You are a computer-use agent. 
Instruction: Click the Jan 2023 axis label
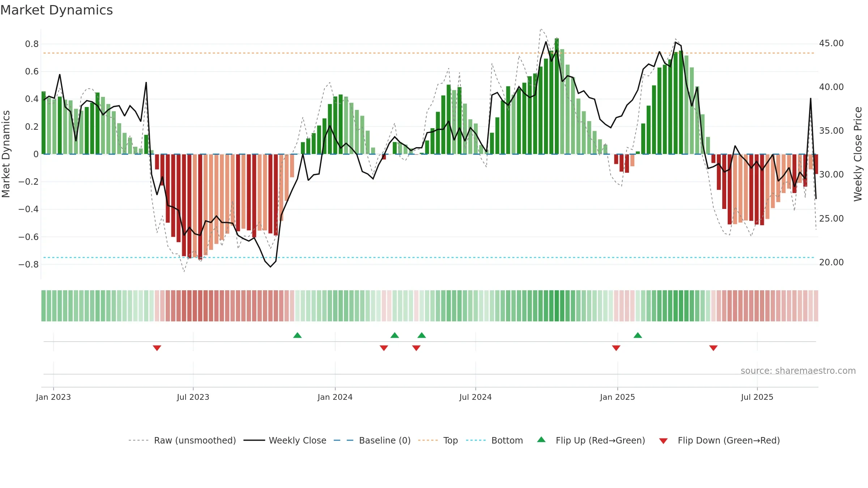[x=54, y=397]
